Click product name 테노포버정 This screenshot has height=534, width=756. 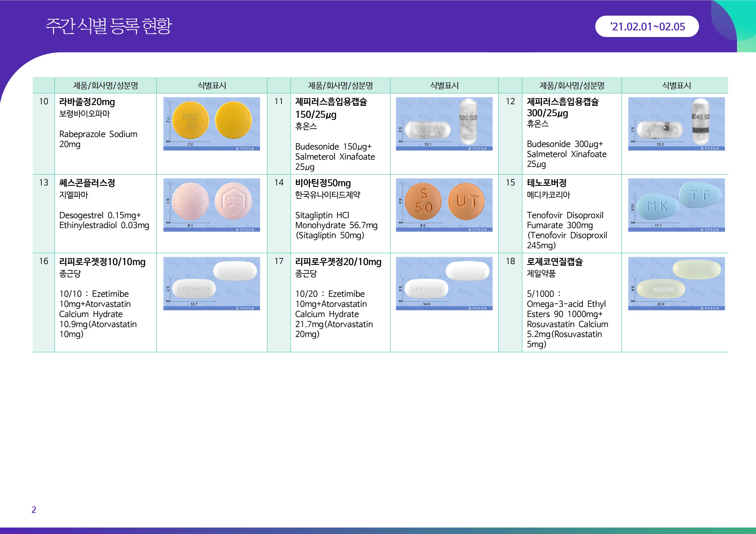547,183
